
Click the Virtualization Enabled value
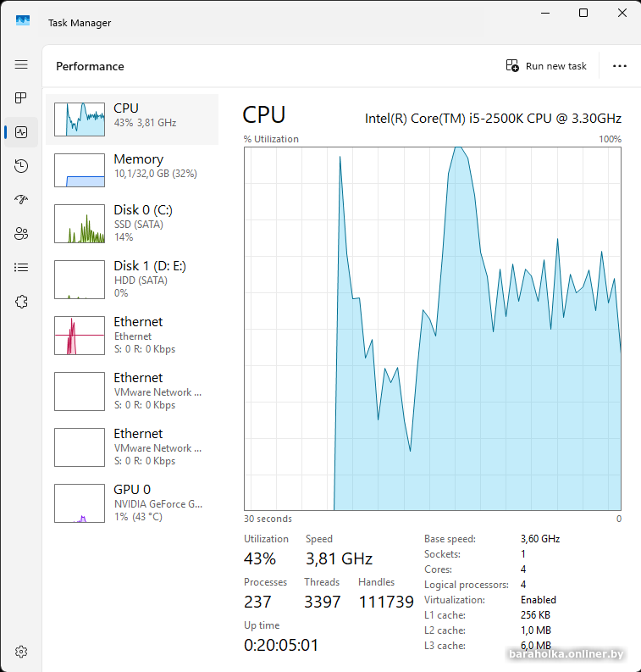coord(539,600)
